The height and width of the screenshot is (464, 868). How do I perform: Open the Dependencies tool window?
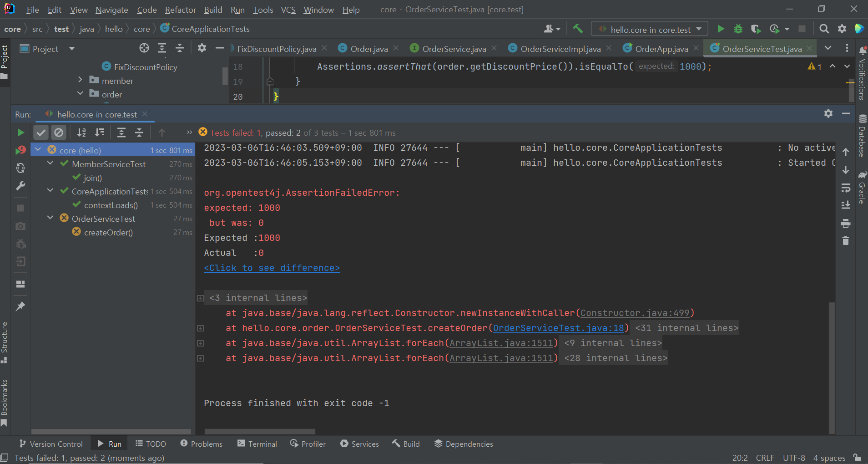[x=464, y=444]
